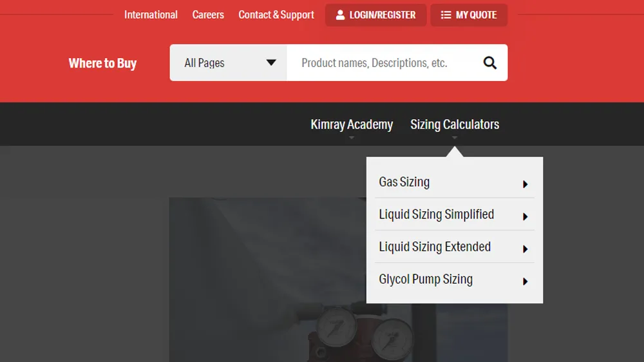Open the All Pages dropdown arrow
This screenshot has height=362, width=644.
tap(271, 63)
